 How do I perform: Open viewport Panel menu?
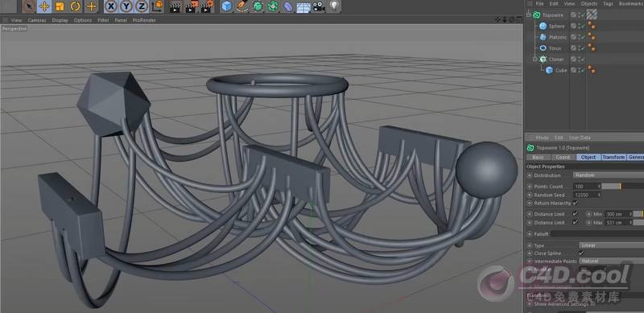[121, 20]
